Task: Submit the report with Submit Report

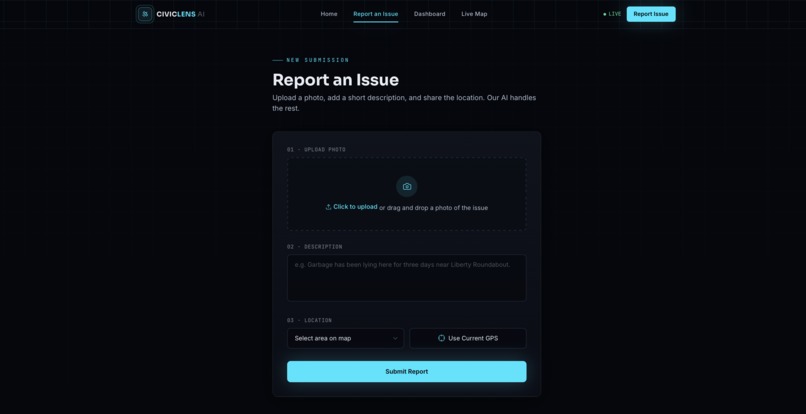Action: click(407, 371)
